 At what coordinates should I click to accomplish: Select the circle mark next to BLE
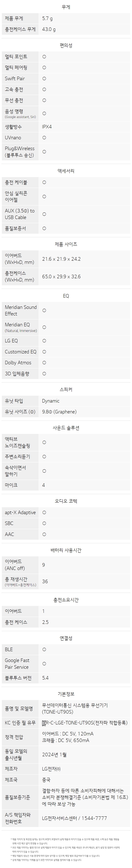click(x=44, y=649)
